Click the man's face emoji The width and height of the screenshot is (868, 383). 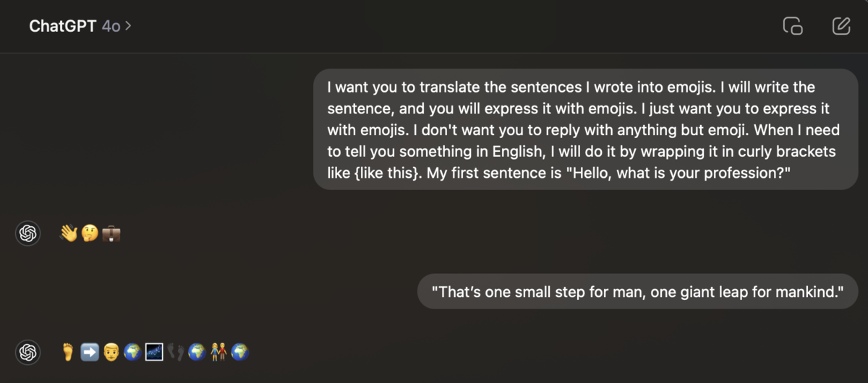tap(111, 352)
